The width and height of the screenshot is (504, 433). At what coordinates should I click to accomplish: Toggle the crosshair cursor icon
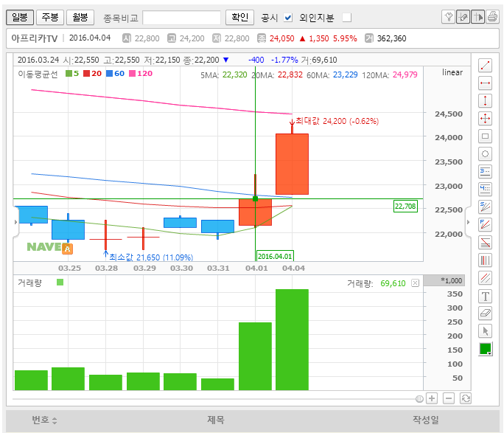click(x=477, y=17)
